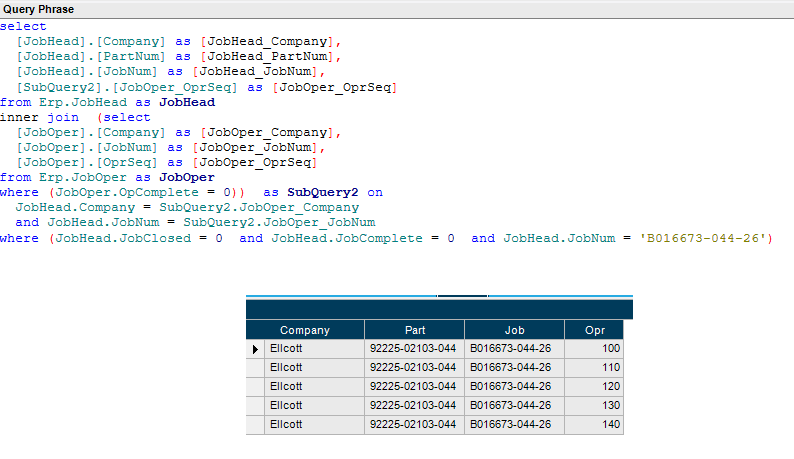Click job B016673-044-26 in Opr 110 row

point(514,368)
